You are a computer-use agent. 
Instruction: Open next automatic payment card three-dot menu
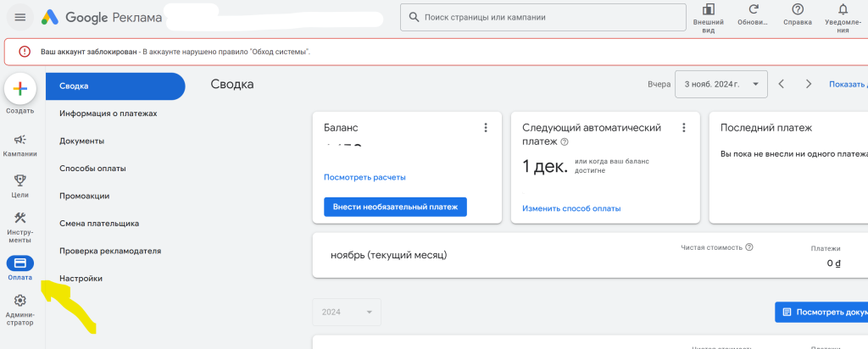point(684,128)
